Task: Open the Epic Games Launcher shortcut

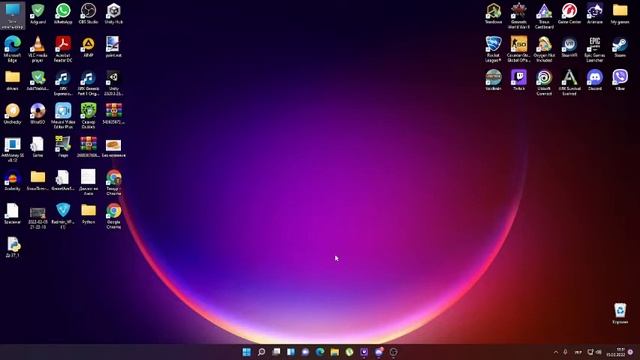Action: [595, 49]
